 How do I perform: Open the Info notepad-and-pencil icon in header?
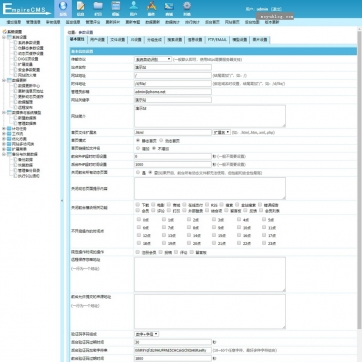(x=80, y=6)
